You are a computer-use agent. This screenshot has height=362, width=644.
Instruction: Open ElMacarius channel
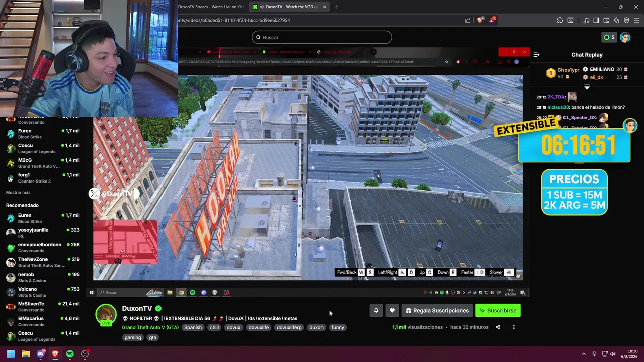click(43, 321)
